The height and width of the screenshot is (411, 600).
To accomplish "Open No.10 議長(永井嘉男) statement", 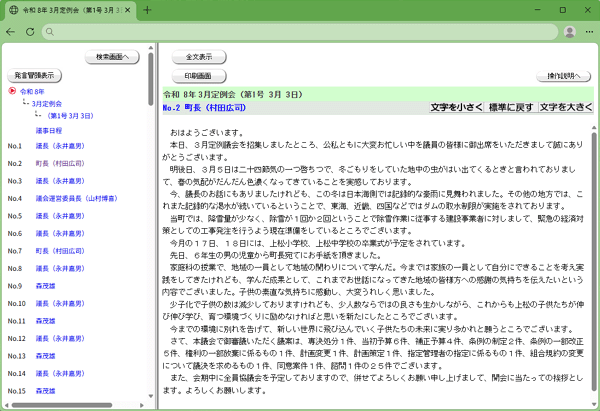I will pos(60,303).
